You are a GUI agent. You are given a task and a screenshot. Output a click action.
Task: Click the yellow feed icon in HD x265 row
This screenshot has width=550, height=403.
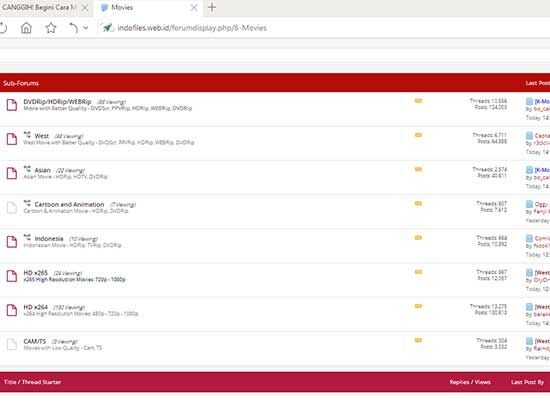point(418,272)
